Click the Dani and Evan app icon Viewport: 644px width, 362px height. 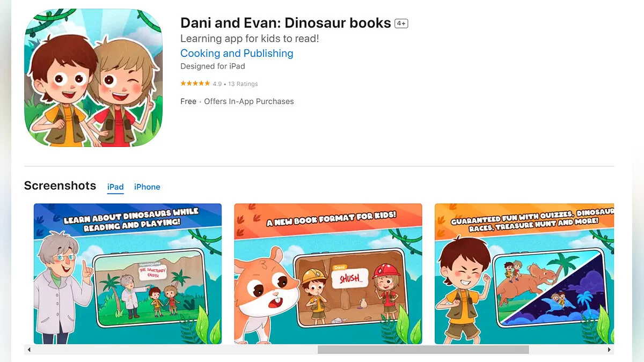coord(93,78)
